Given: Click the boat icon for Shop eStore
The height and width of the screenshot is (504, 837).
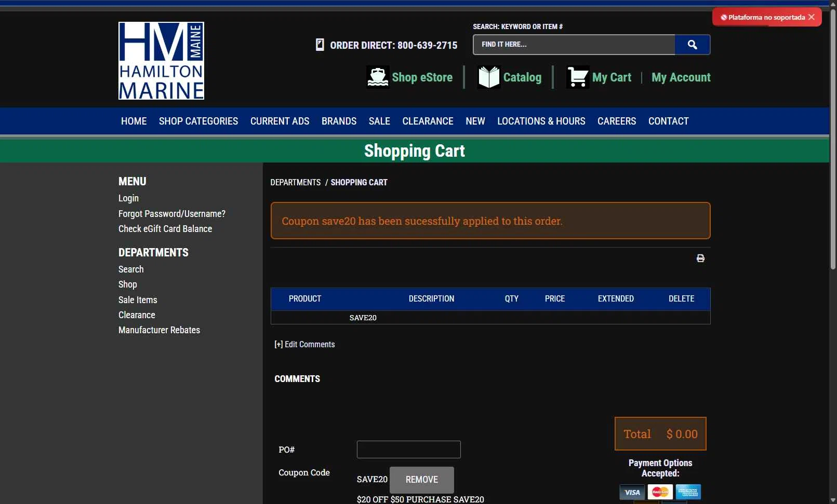Looking at the screenshot, I should point(378,77).
